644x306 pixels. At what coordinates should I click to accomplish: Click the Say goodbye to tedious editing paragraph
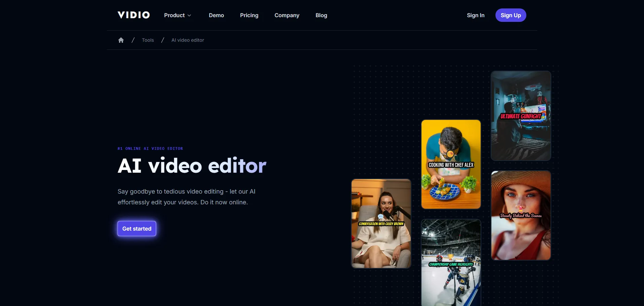click(x=186, y=197)
